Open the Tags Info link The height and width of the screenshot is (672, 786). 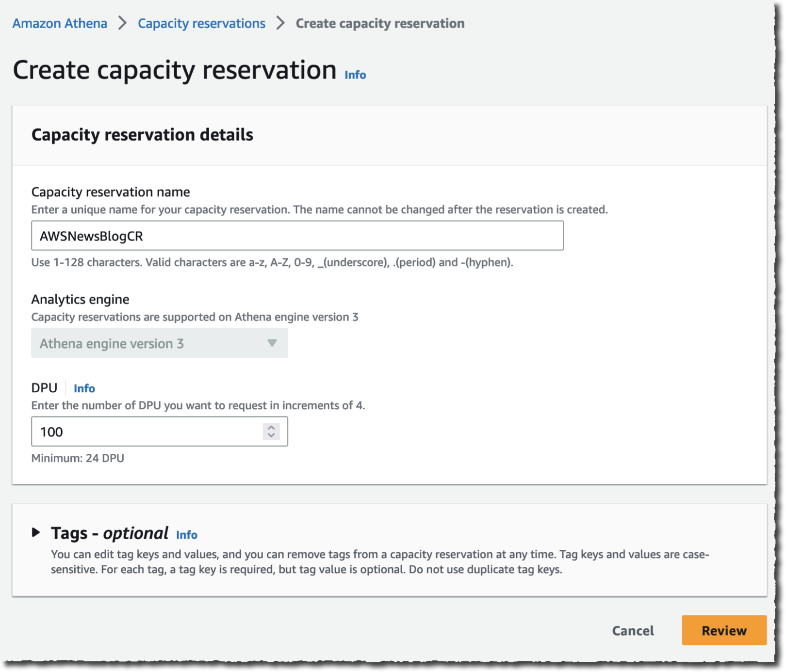(x=186, y=535)
